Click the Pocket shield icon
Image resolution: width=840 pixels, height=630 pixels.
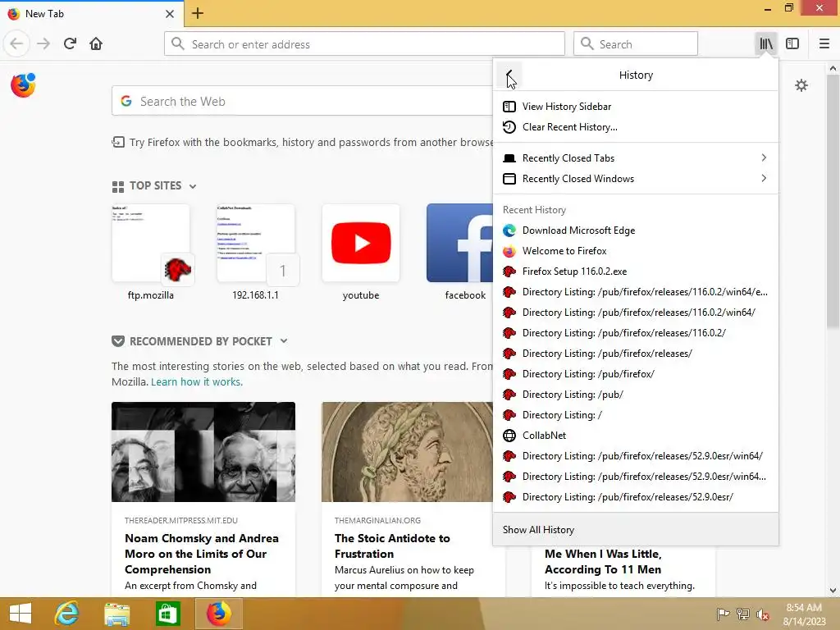(118, 341)
